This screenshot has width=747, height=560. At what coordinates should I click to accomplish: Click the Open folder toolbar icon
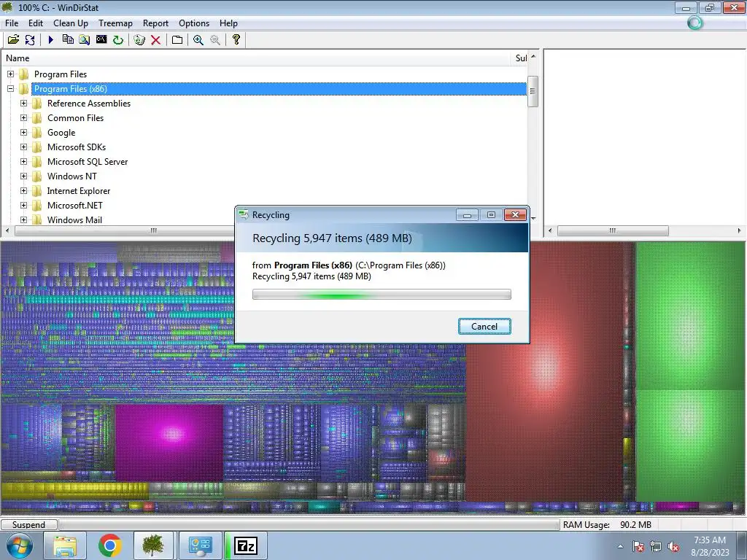click(x=13, y=39)
